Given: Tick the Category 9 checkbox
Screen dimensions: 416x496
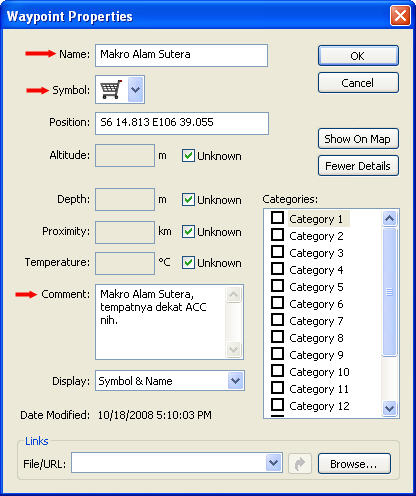Looking at the screenshot, I should click(x=277, y=354).
